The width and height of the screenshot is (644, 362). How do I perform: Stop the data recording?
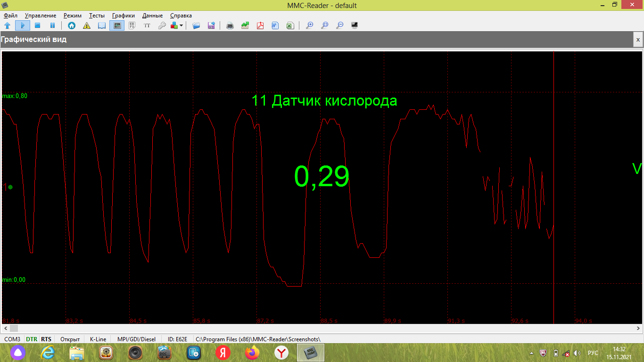coord(38,25)
